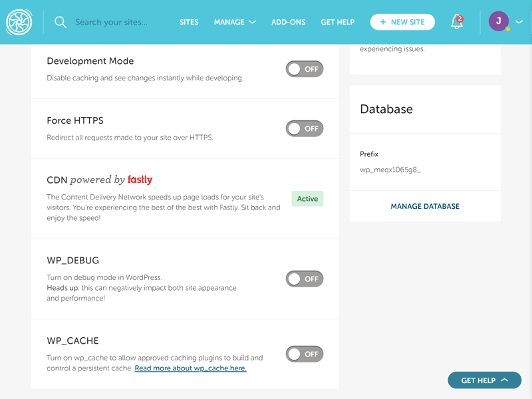Toggle Development Mode on
The image size is (532, 399).
pyautogui.click(x=305, y=69)
